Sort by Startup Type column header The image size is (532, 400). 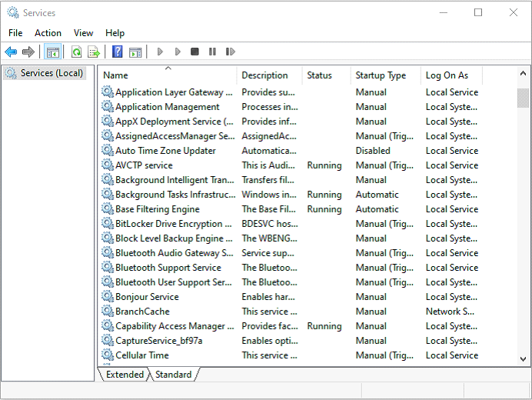coord(381,75)
